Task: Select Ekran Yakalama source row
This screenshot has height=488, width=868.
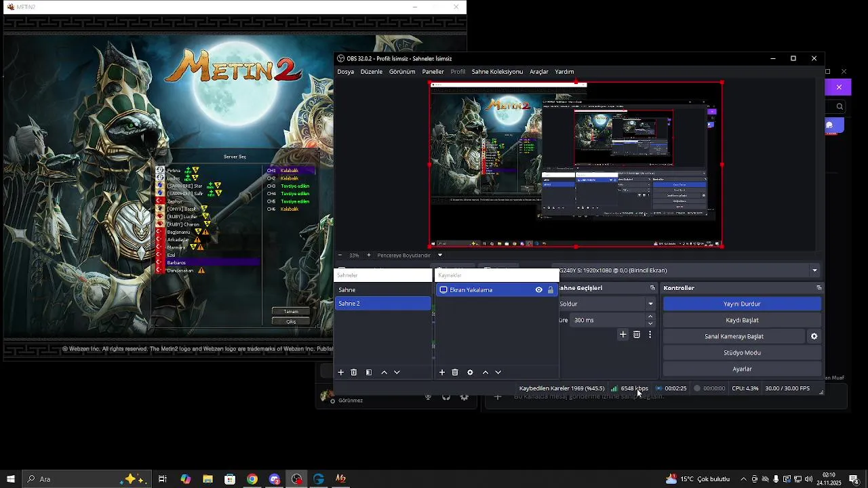Action: pos(497,290)
